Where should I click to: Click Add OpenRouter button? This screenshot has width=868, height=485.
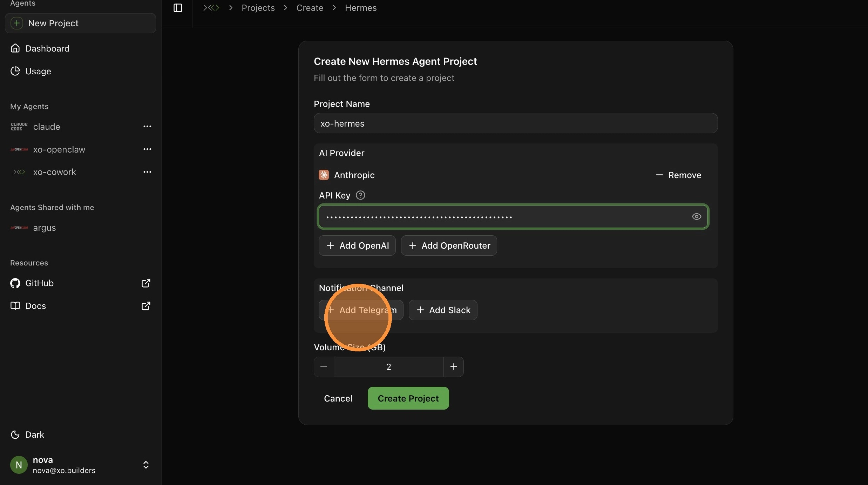[x=449, y=245]
